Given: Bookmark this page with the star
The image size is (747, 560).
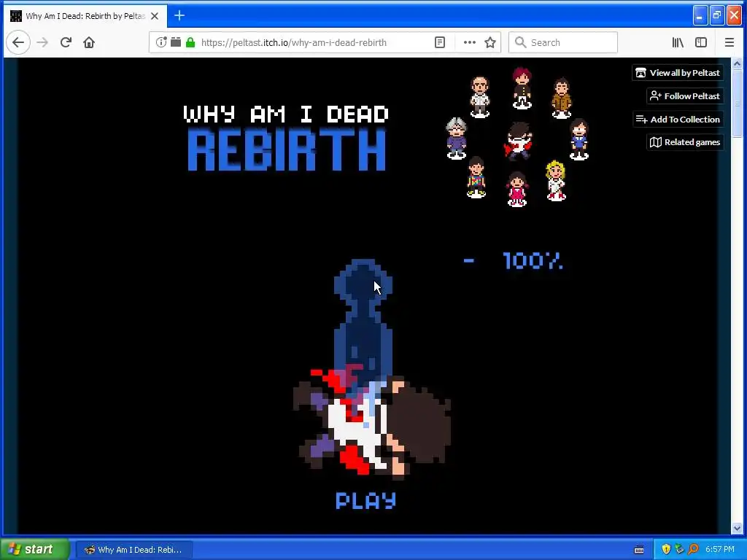Looking at the screenshot, I should click(x=489, y=42).
